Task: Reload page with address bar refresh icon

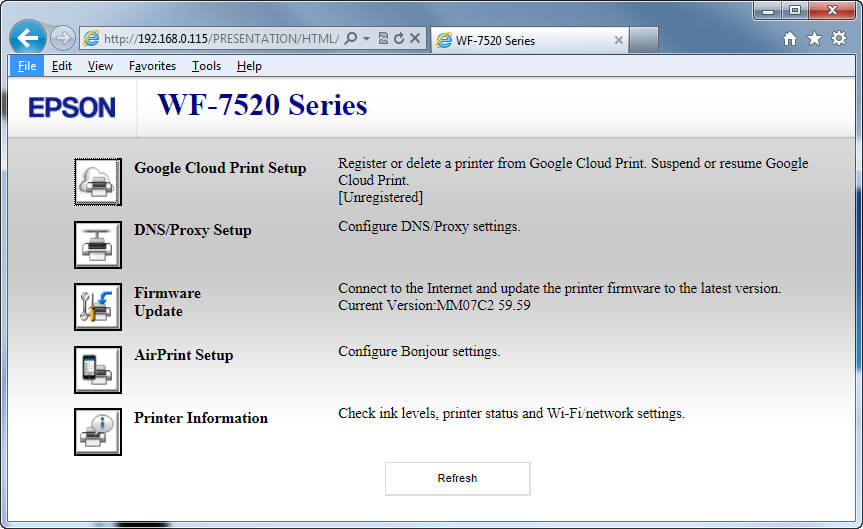Action: pyautogui.click(x=400, y=38)
